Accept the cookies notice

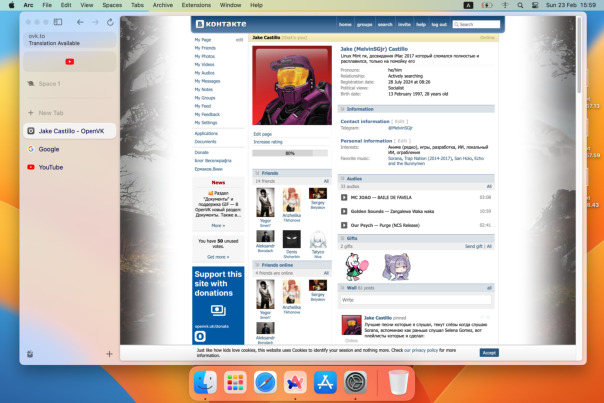click(x=489, y=353)
